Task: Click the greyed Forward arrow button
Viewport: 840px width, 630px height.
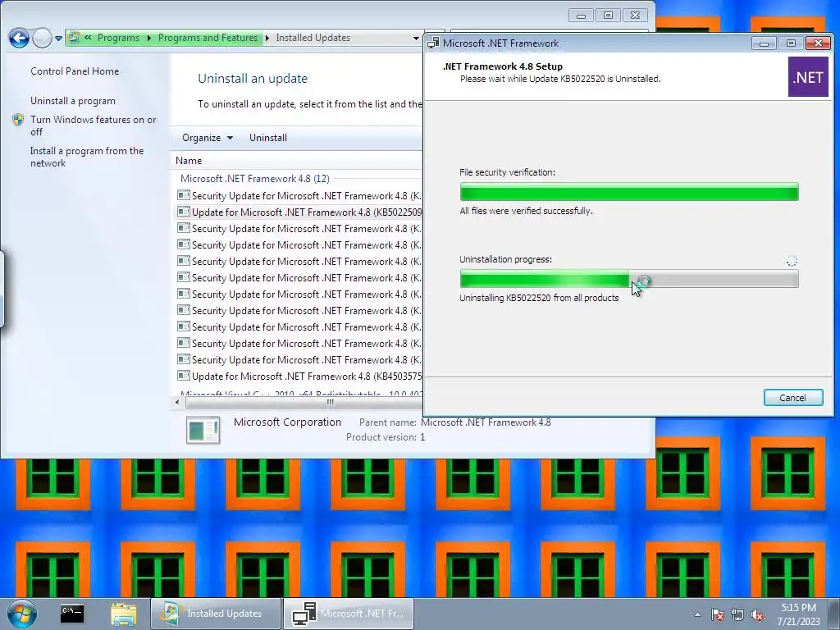Action: click(x=42, y=38)
